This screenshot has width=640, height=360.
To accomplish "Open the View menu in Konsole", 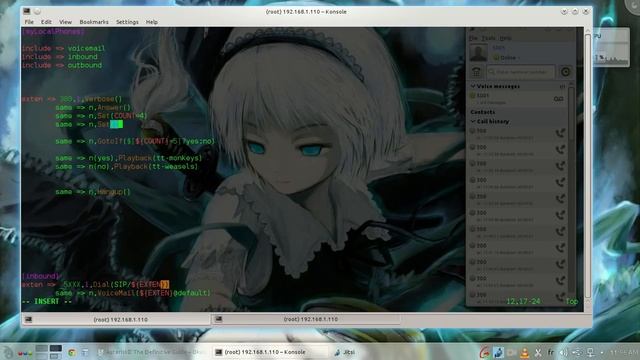I will [65, 22].
